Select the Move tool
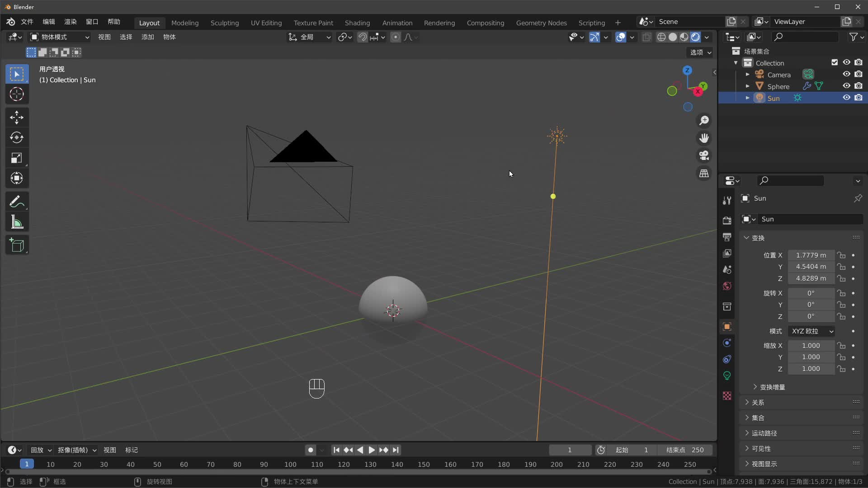This screenshot has width=868, height=488. [x=17, y=117]
